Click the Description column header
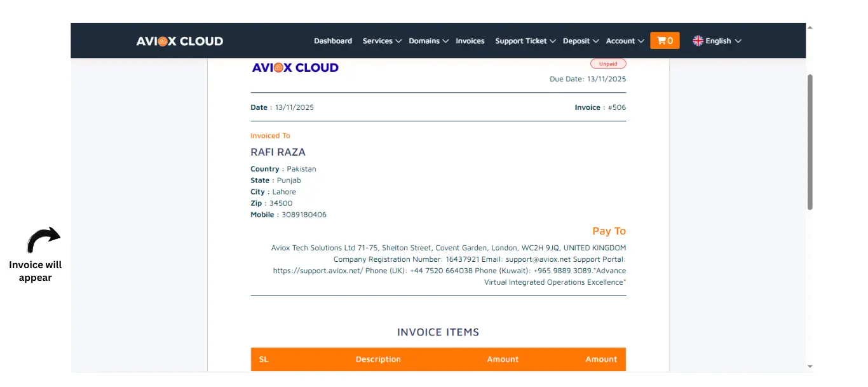The width and height of the screenshot is (868, 387). (x=378, y=359)
